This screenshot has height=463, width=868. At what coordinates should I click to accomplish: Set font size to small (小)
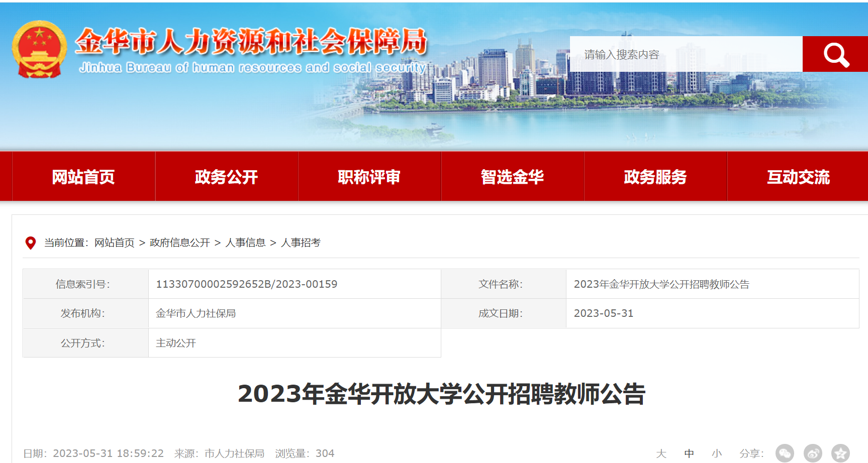pyautogui.click(x=717, y=453)
